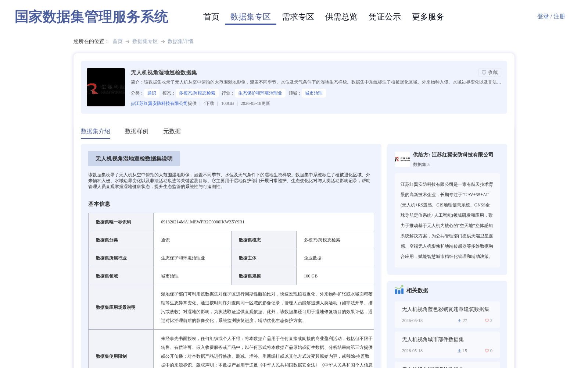Click the 2026-05-18更新 text in header card
The height and width of the screenshot is (368, 588).
[x=255, y=103]
